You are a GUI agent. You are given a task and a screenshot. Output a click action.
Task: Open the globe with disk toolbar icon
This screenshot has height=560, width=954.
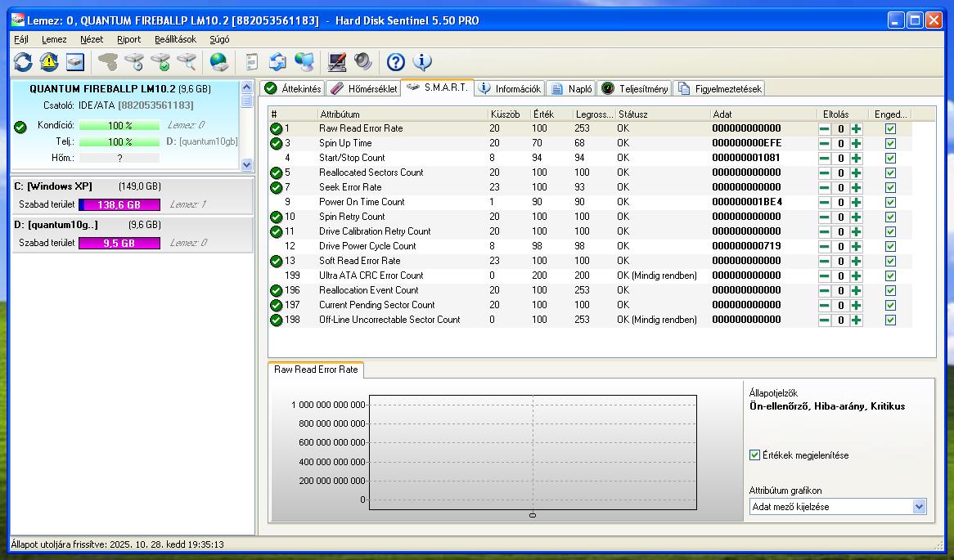point(218,61)
